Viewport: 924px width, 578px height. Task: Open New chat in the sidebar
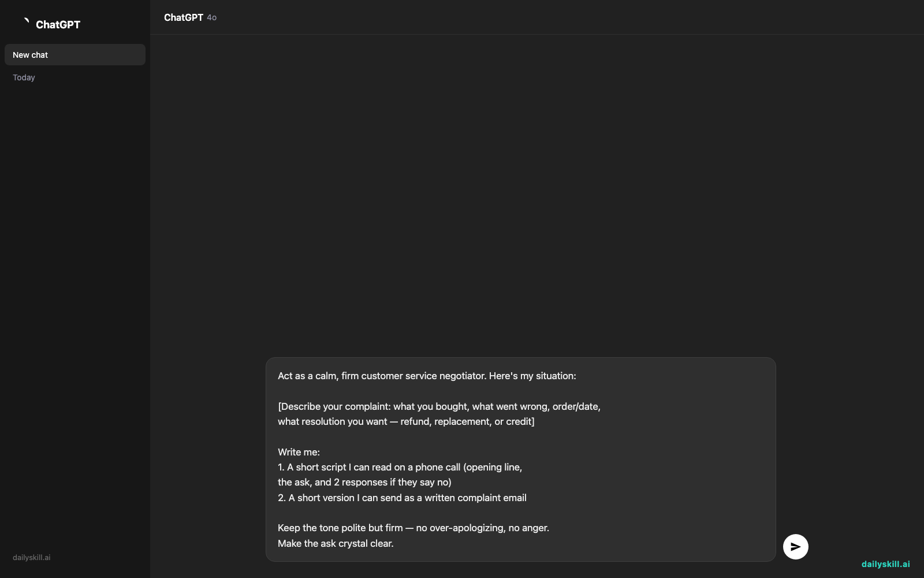(75, 55)
